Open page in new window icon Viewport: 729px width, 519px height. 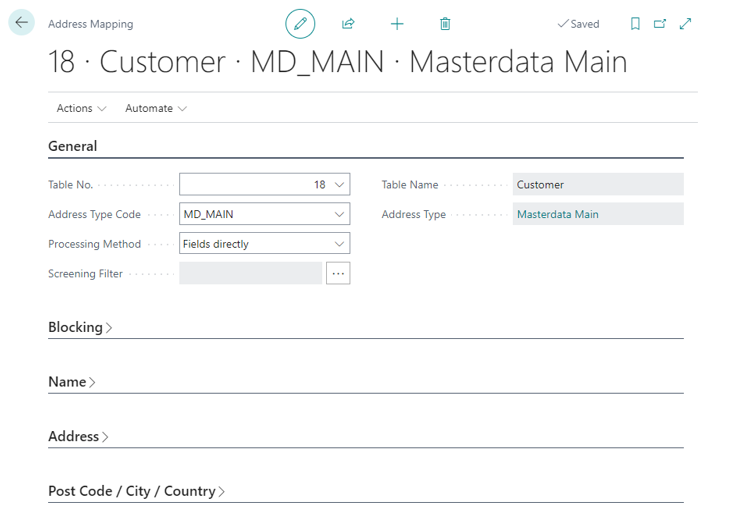point(660,24)
